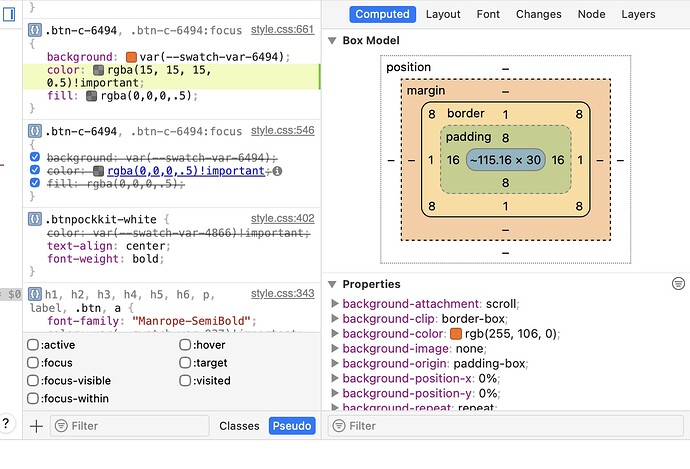Image resolution: width=690 pixels, height=469 pixels.
Task: Click info icon after overridden color rule
Action: [277, 171]
